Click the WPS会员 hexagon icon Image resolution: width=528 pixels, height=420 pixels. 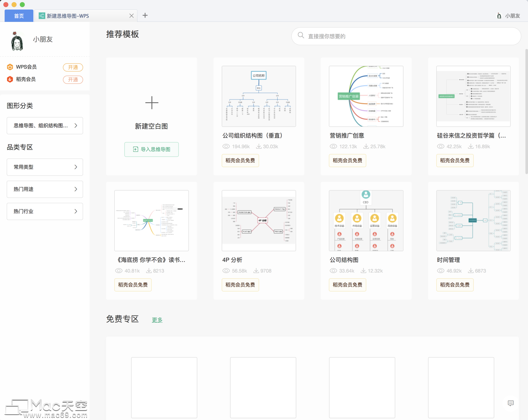click(10, 67)
